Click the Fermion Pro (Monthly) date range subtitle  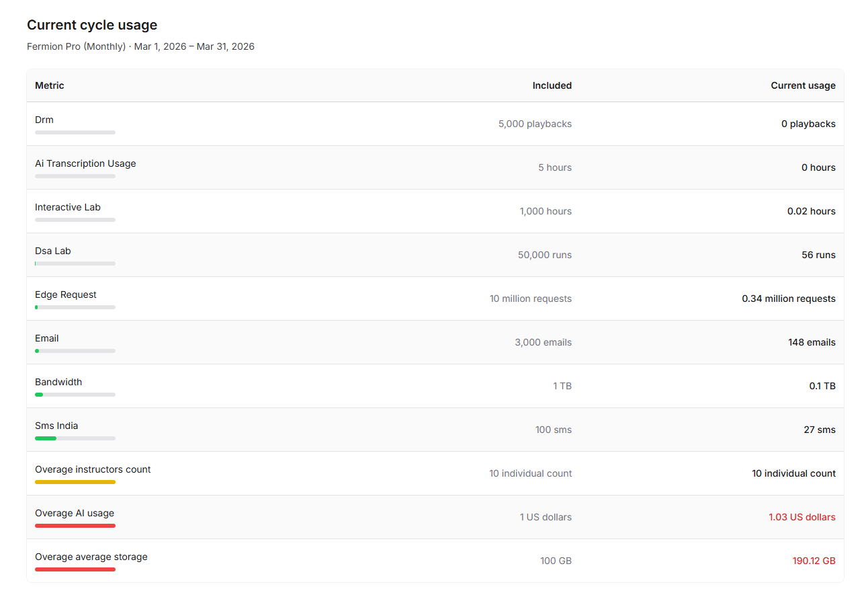point(140,46)
